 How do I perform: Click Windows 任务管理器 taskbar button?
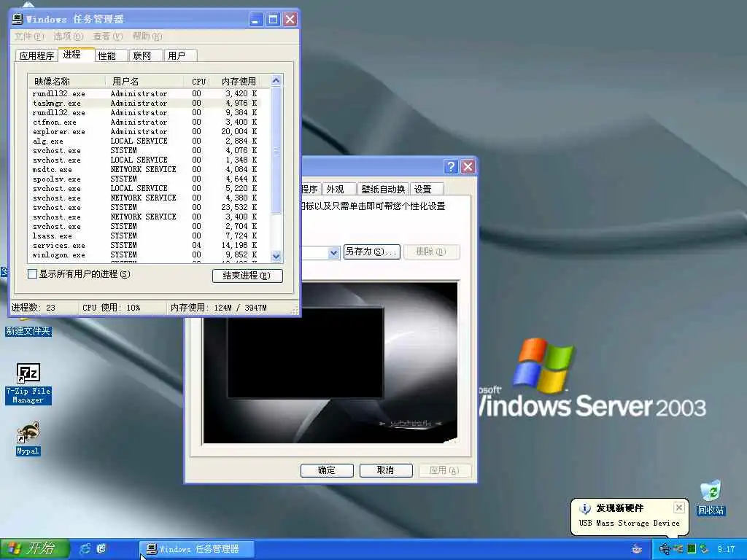click(x=197, y=549)
